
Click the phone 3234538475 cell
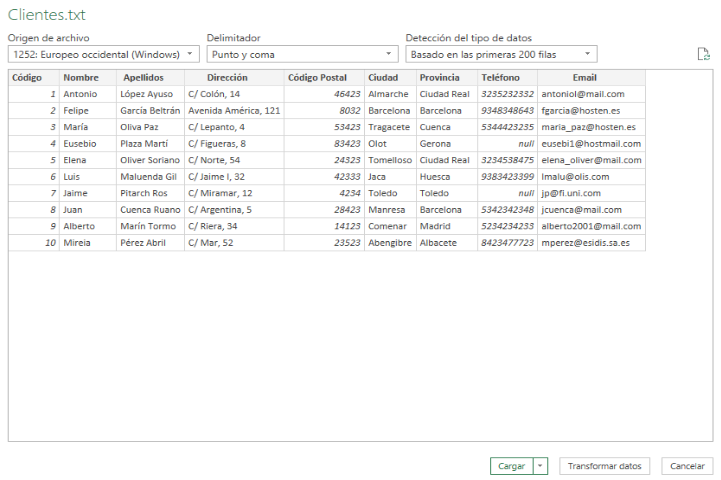tap(508, 160)
